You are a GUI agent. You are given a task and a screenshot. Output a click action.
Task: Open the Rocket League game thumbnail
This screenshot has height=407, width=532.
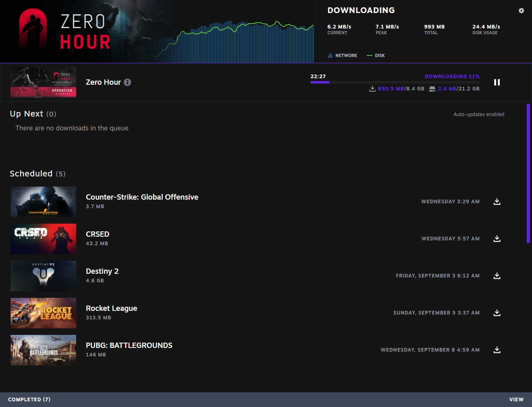43,313
